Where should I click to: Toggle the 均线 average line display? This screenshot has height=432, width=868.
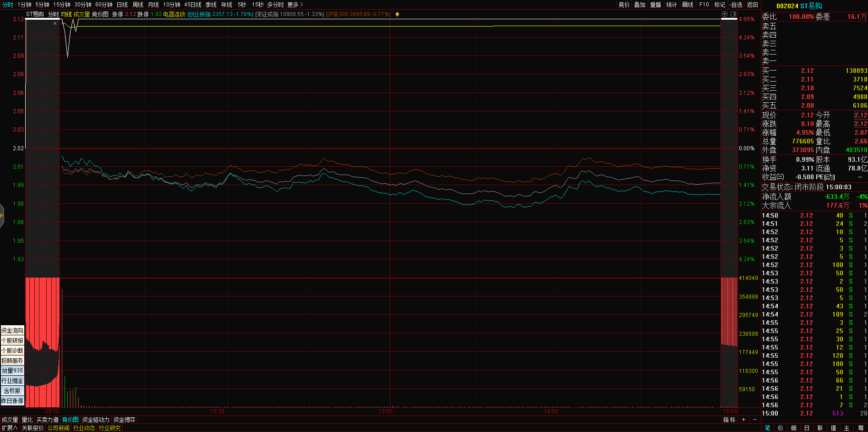(66, 14)
